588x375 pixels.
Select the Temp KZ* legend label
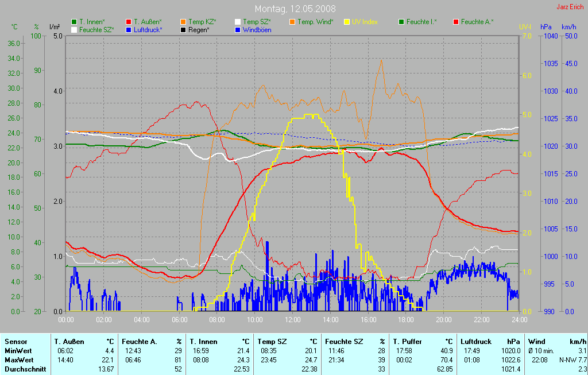pos(202,22)
